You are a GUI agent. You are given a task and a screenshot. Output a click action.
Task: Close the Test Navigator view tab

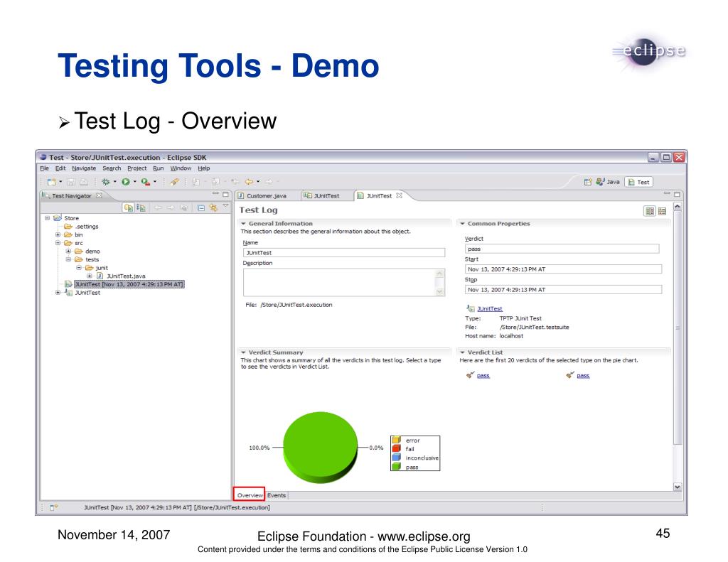tap(99, 195)
